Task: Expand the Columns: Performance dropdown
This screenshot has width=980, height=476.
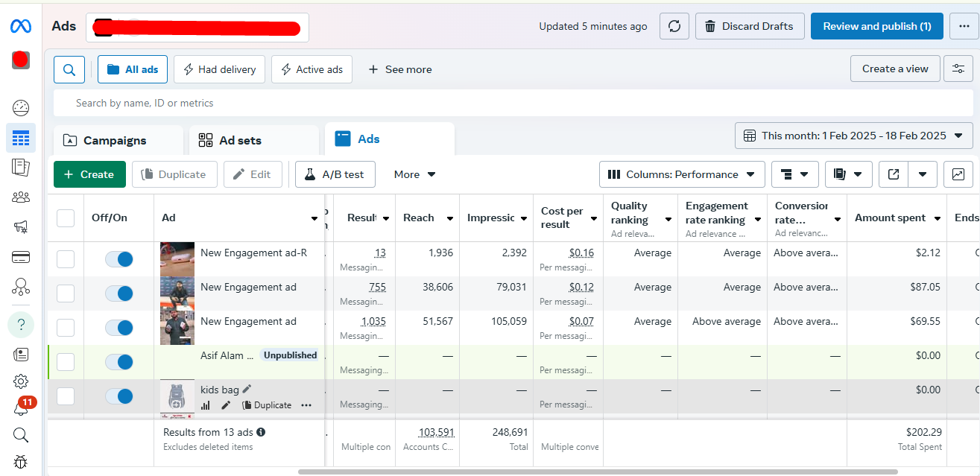Action: click(x=681, y=174)
